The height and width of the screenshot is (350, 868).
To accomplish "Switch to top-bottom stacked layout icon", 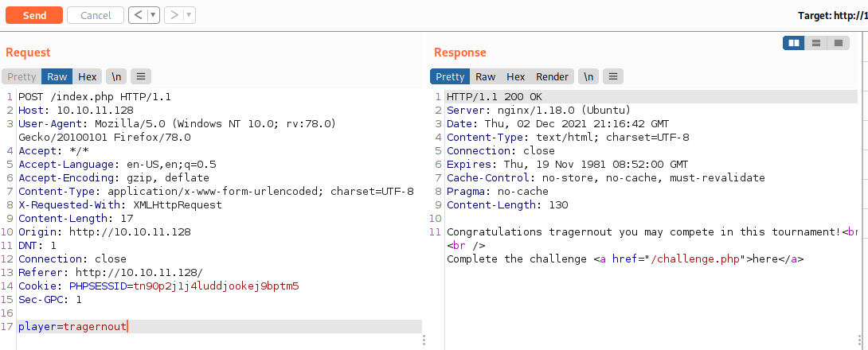I will pyautogui.click(x=815, y=43).
